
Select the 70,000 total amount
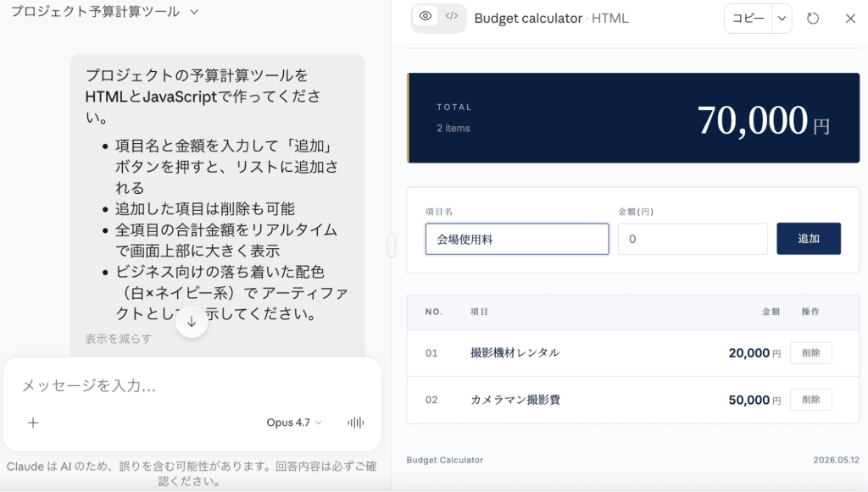click(x=763, y=120)
